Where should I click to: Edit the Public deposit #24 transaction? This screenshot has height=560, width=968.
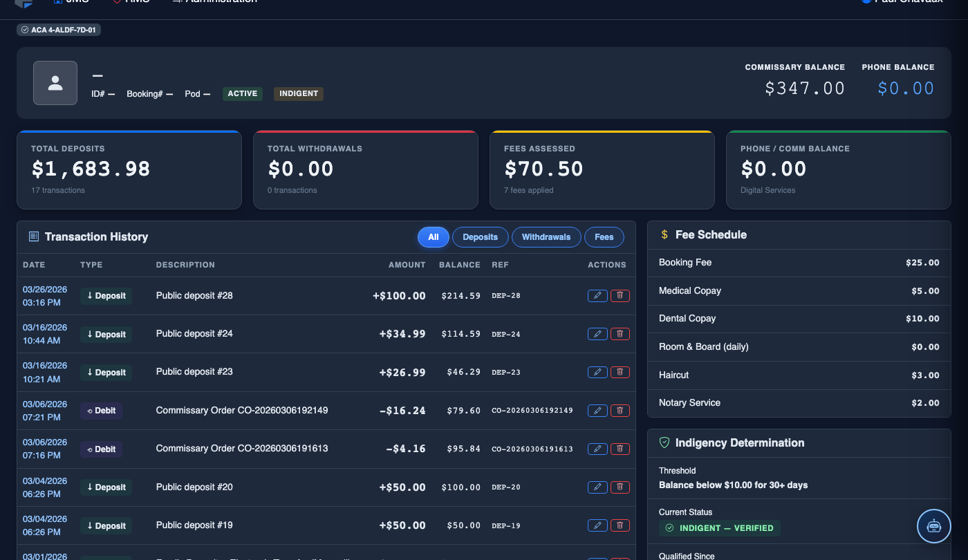597,334
